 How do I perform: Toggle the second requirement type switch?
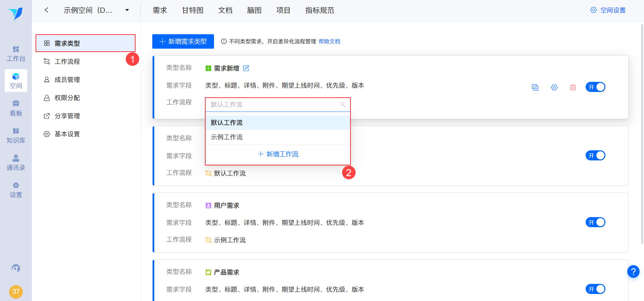[x=595, y=156]
